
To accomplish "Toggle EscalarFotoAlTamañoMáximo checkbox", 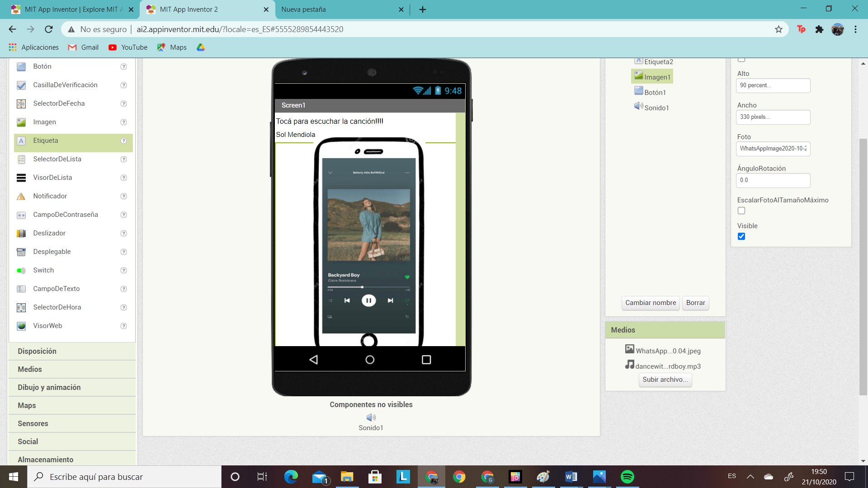I will (741, 211).
